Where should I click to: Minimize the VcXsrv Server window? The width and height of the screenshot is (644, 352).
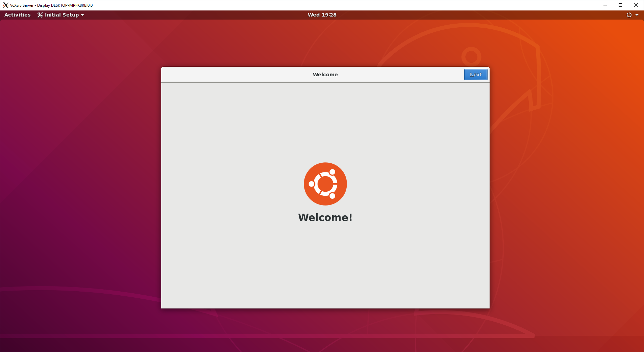coord(605,5)
